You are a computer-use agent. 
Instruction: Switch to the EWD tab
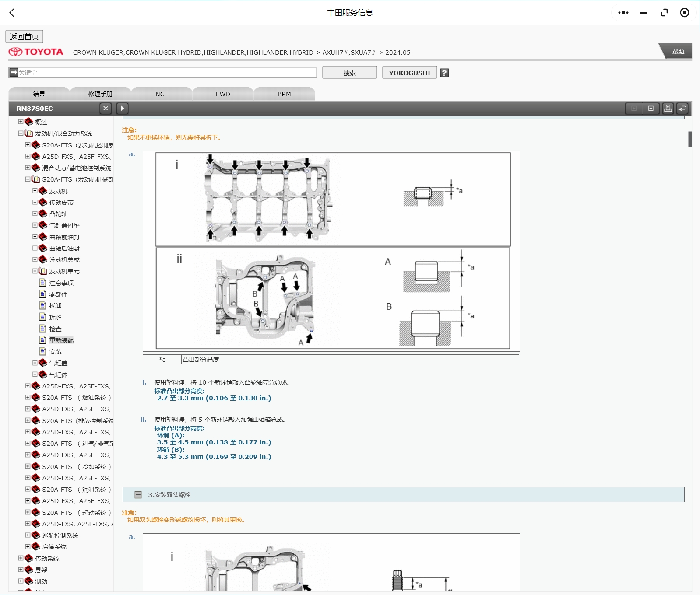222,94
